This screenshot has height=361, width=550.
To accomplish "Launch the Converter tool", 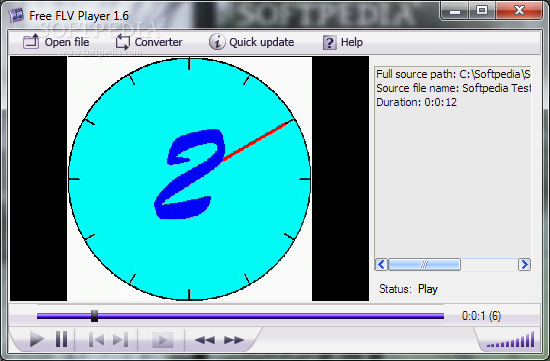I will 149,42.
